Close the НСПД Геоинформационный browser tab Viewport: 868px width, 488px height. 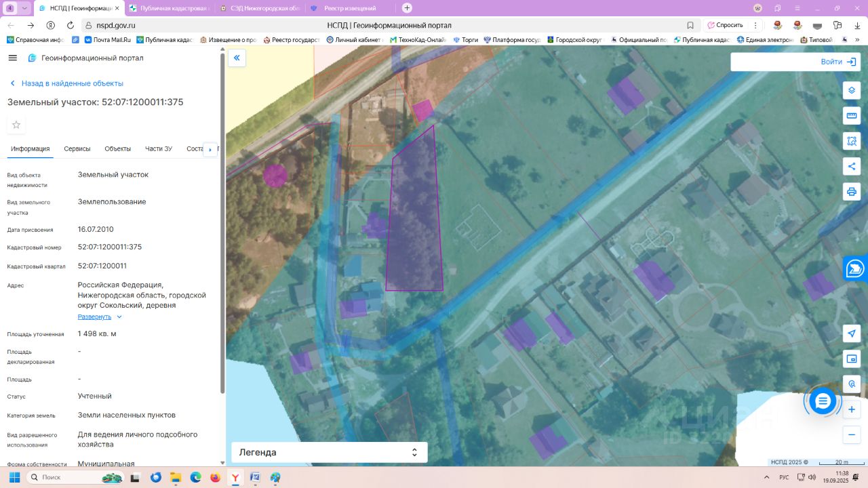click(117, 8)
